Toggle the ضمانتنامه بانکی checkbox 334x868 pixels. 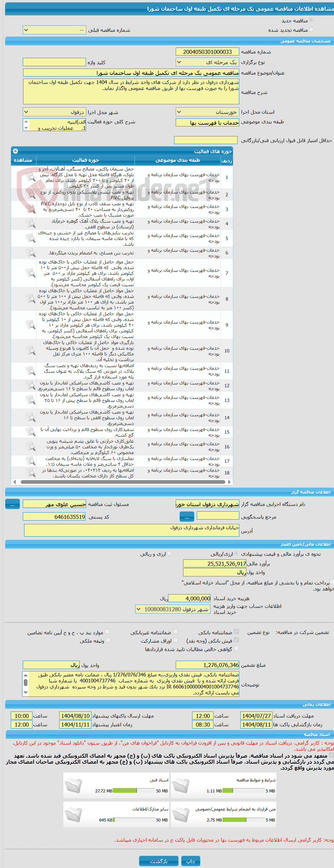(x=236, y=632)
